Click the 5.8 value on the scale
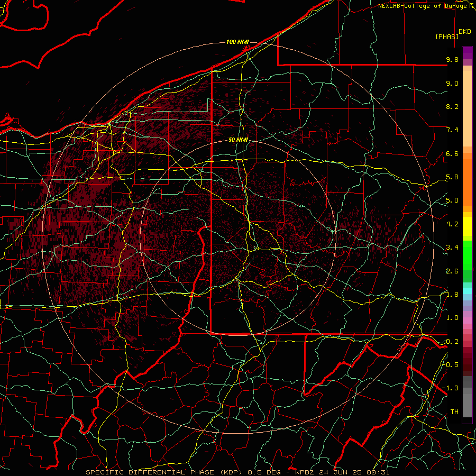 pos(452,177)
